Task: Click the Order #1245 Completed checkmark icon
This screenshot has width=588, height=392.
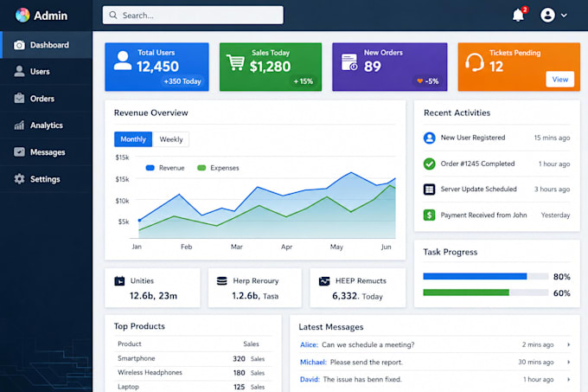Action: point(430,164)
